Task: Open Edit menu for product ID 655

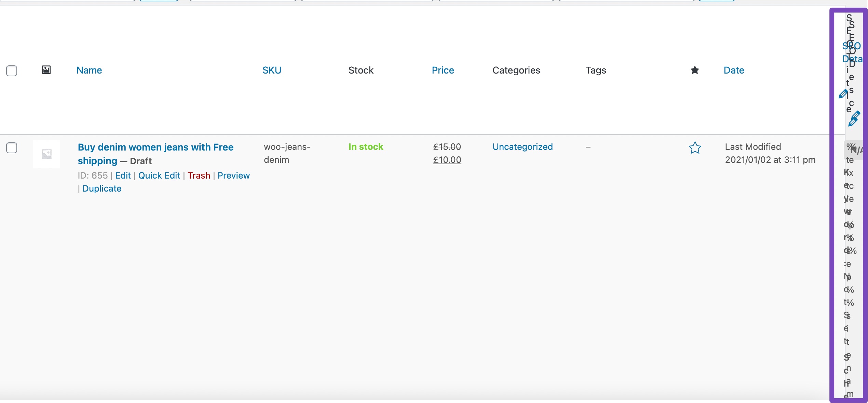Action: point(122,174)
